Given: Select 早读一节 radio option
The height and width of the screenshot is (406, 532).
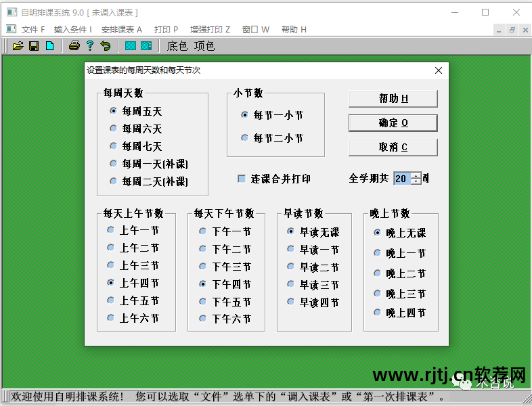Looking at the screenshot, I should (x=313, y=250).
